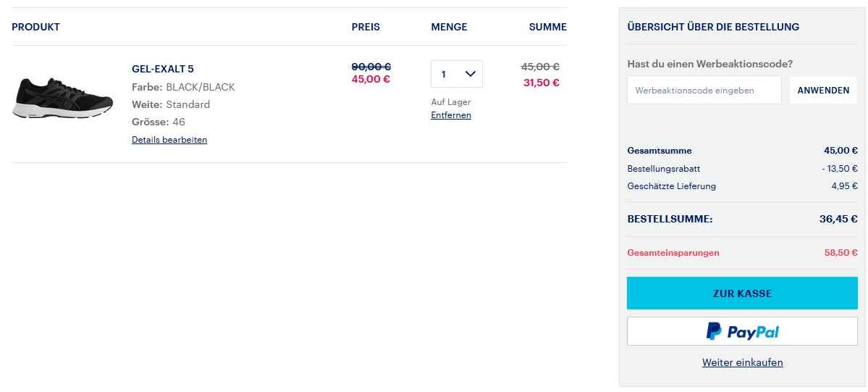Follow the Weiter einkaufen link

pos(742,362)
